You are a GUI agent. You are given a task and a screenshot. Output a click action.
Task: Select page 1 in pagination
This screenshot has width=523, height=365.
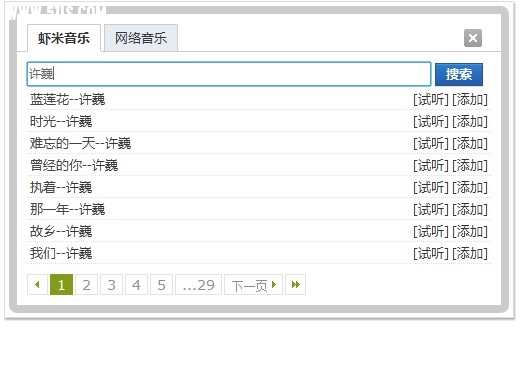61,285
